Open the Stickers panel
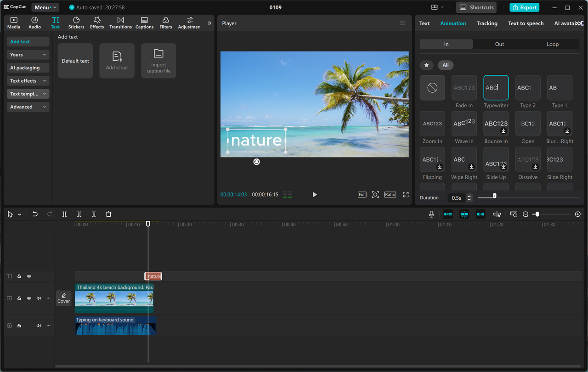The height and width of the screenshot is (372, 588). click(76, 23)
